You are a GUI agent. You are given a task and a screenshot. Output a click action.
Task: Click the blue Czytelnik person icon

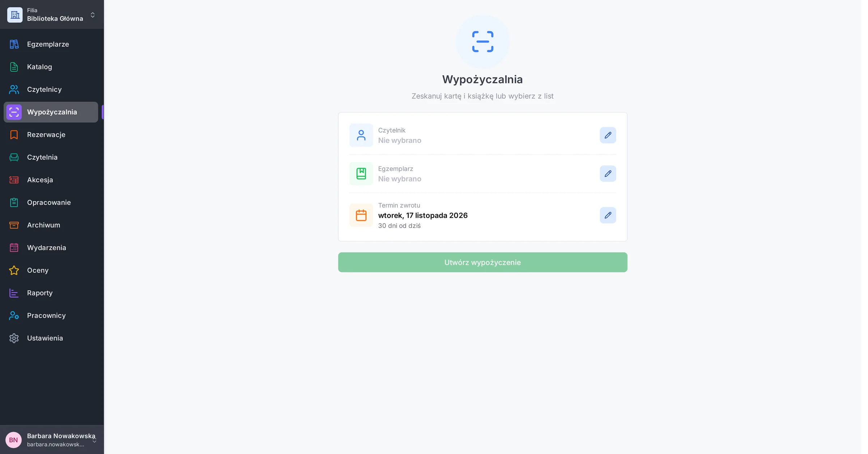tap(361, 135)
